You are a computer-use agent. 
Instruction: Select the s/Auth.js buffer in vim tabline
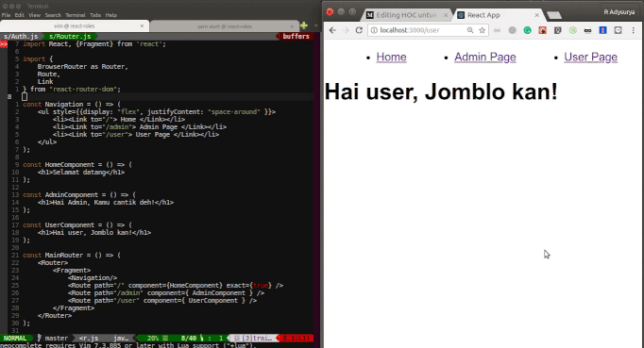21,36
